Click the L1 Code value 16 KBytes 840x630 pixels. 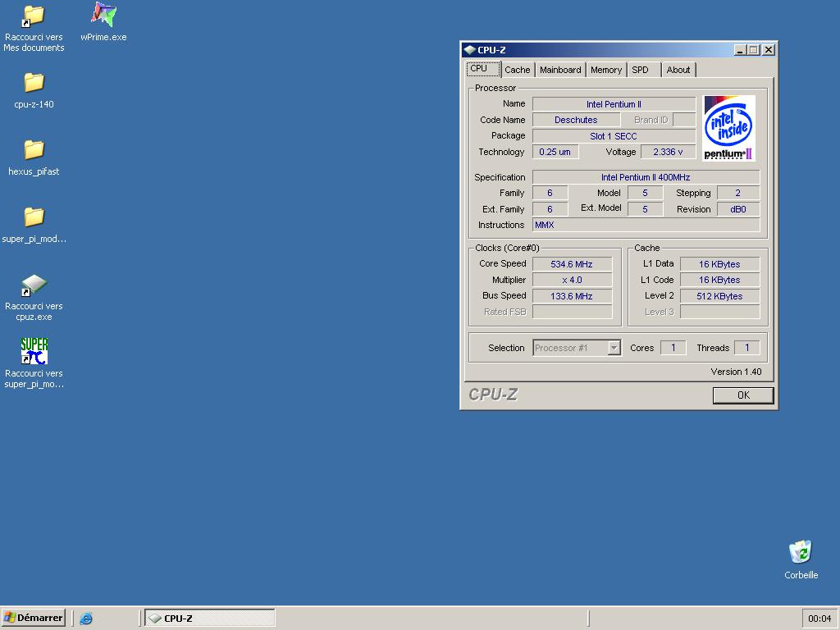[x=719, y=281]
